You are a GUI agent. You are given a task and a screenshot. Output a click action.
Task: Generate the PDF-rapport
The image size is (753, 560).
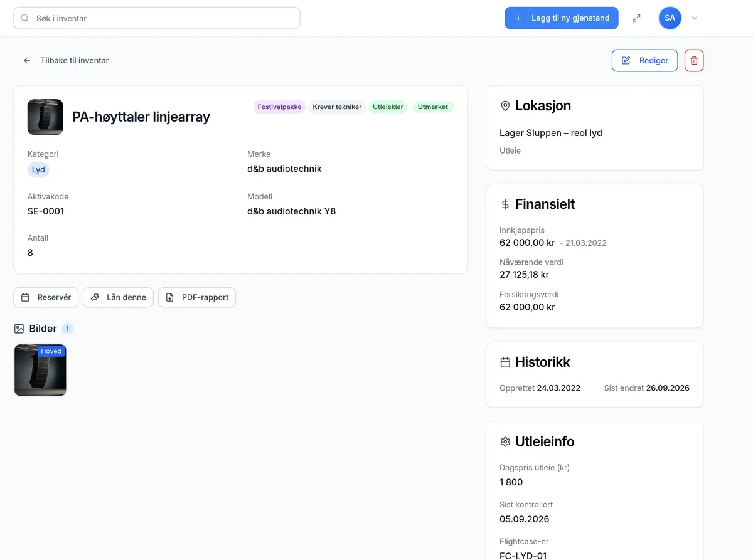click(x=197, y=297)
